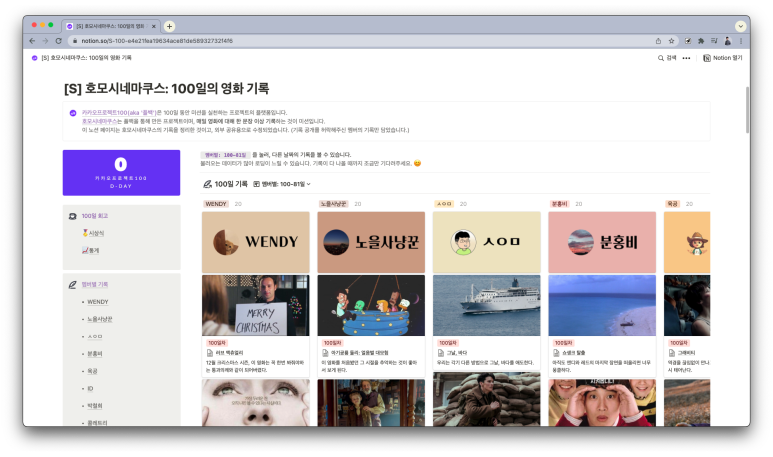Open the Extensions puzzle-piece icon
Screen dimensions: 773x457
(701, 41)
